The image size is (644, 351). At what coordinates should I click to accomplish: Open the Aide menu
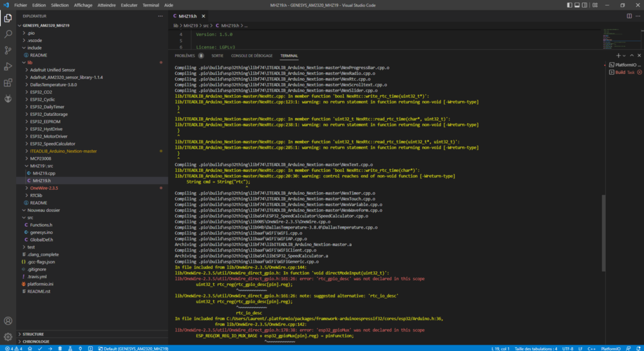[168, 5]
